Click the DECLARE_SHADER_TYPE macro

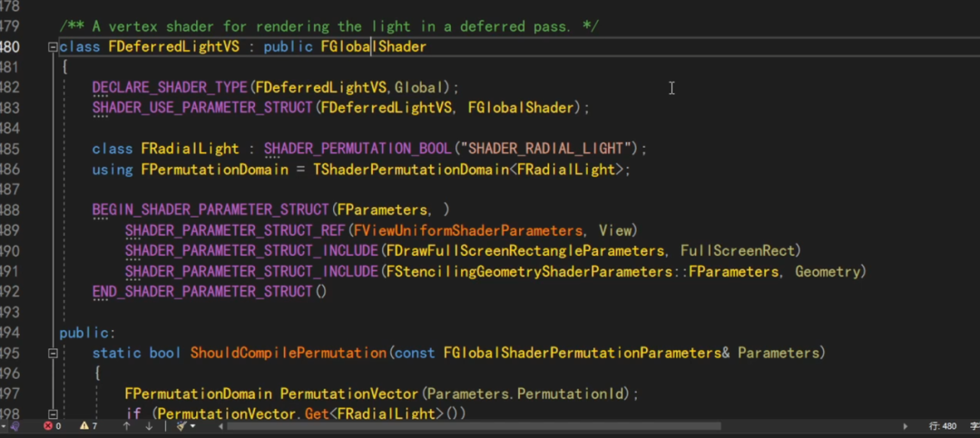tap(170, 87)
